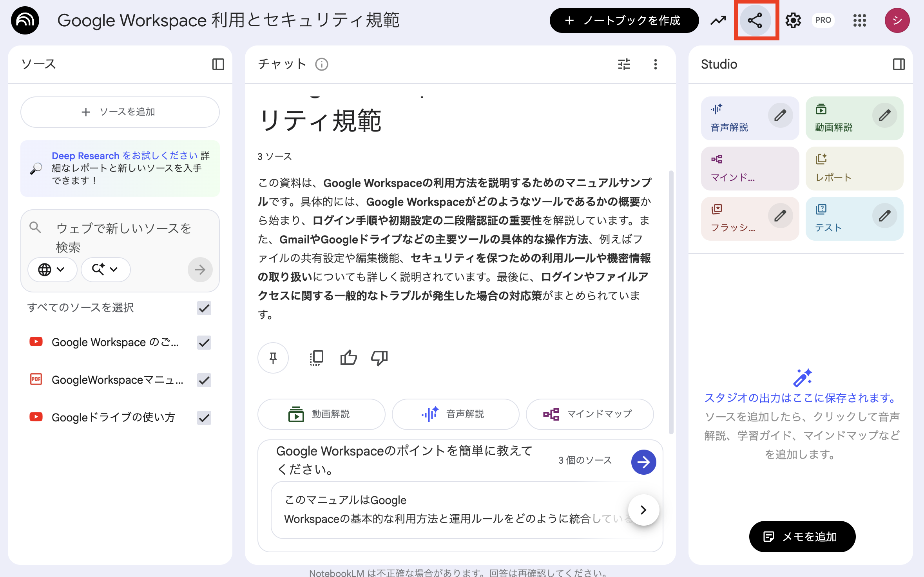Open the globe source filter dropdown
The width and height of the screenshot is (924, 577).
pyautogui.click(x=53, y=270)
